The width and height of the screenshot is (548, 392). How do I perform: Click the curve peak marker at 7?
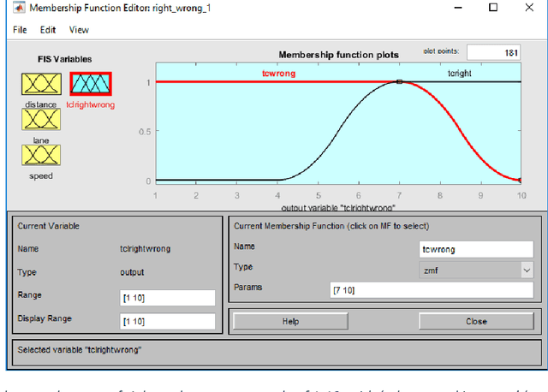tap(399, 82)
